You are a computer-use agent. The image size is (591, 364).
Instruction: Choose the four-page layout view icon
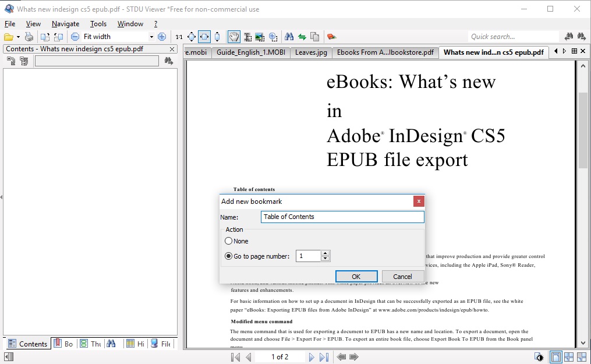(569, 357)
